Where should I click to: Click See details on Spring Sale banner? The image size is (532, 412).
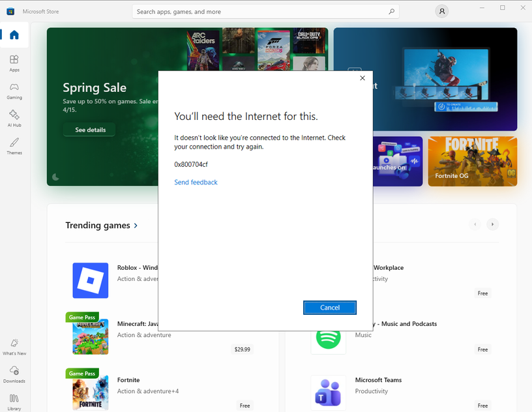point(90,130)
